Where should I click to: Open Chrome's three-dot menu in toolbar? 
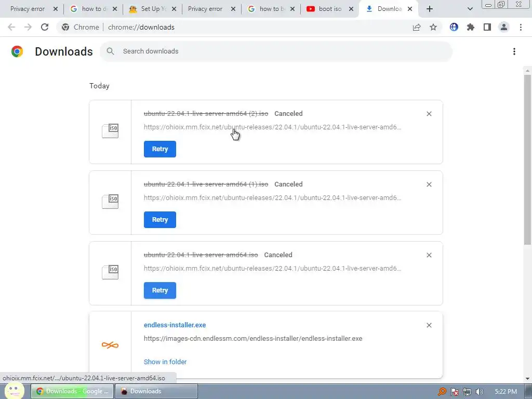(521, 27)
